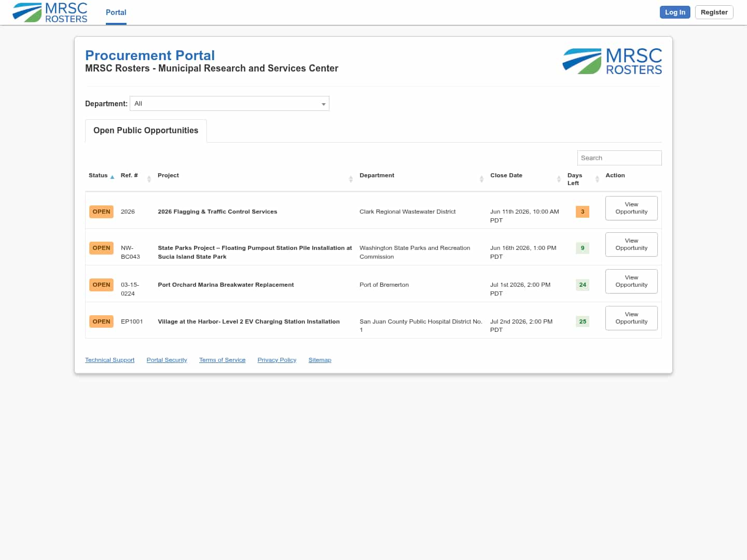Click the days left badge showing 24
This screenshot has width=747, height=560.
tap(583, 285)
